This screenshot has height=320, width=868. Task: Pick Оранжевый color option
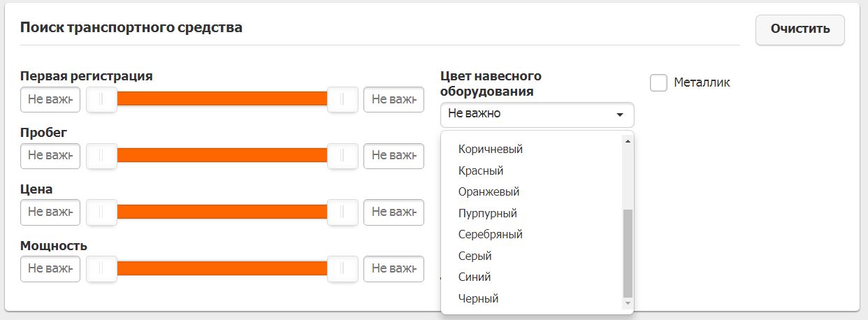pyautogui.click(x=489, y=192)
